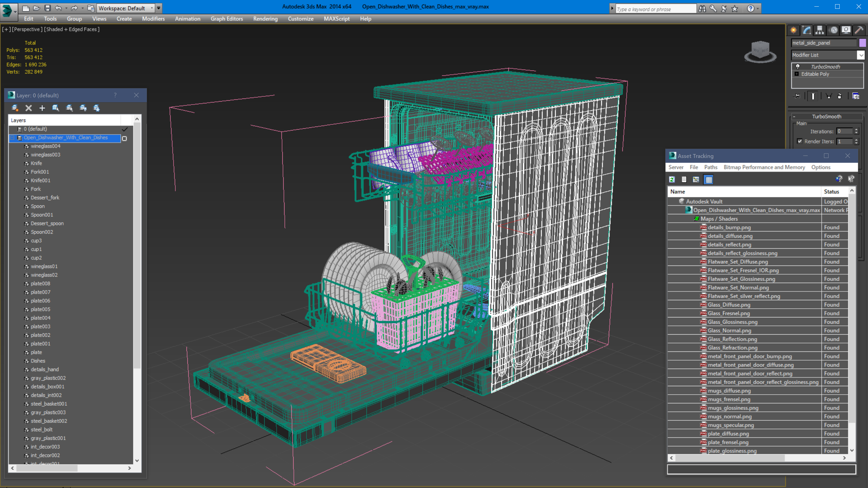Select Glass_Diffuse.png in Asset Tracking

[x=729, y=305]
